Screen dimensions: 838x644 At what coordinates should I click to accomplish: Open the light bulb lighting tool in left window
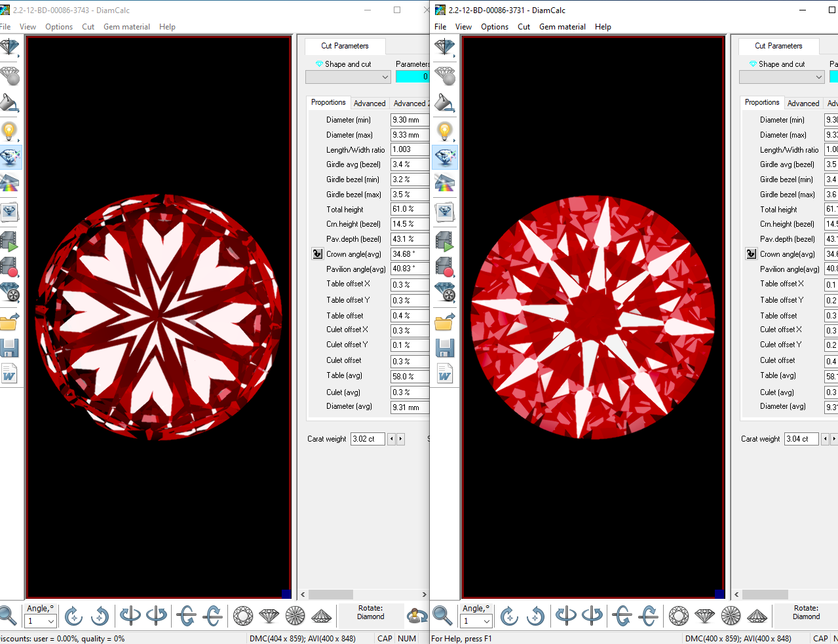coord(10,131)
